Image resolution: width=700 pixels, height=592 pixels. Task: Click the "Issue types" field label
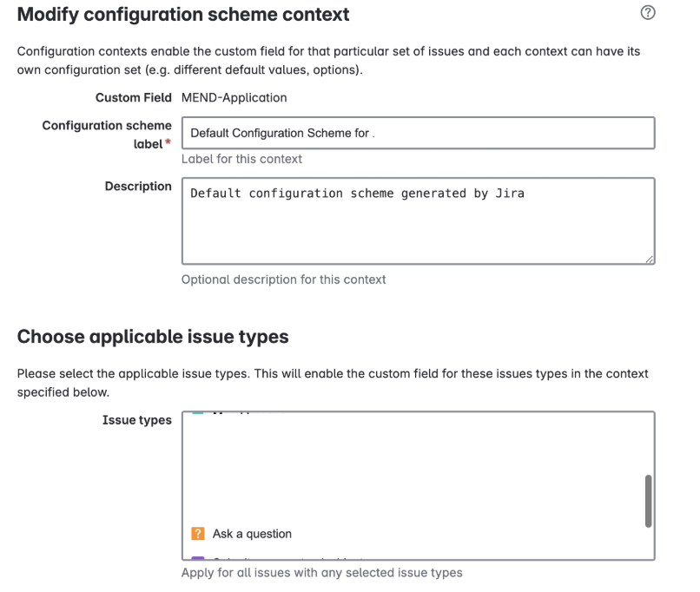pos(137,420)
